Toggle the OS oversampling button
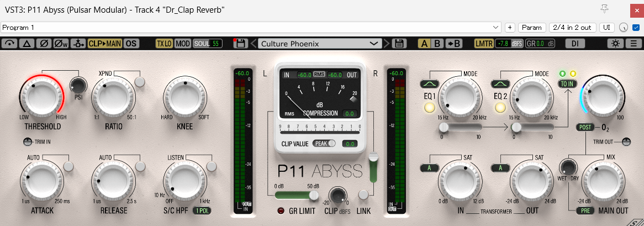644x226 pixels. pos(130,44)
